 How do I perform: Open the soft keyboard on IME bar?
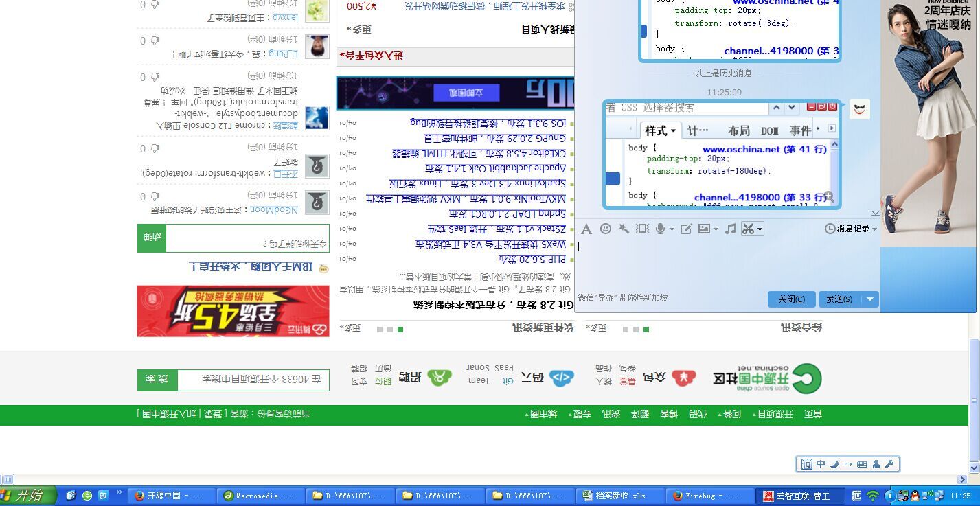pyautogui.click(x=862, y=465)
